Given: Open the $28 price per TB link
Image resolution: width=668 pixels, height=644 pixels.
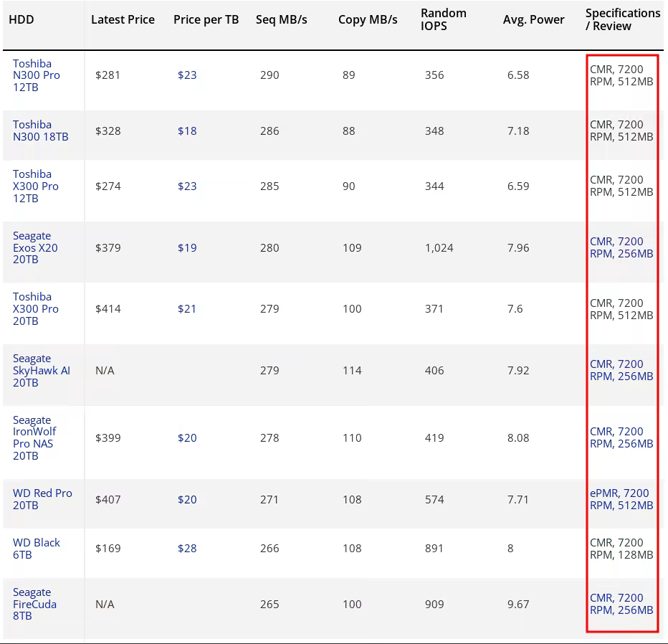Looking at the screenshot, I should [187, 549].
